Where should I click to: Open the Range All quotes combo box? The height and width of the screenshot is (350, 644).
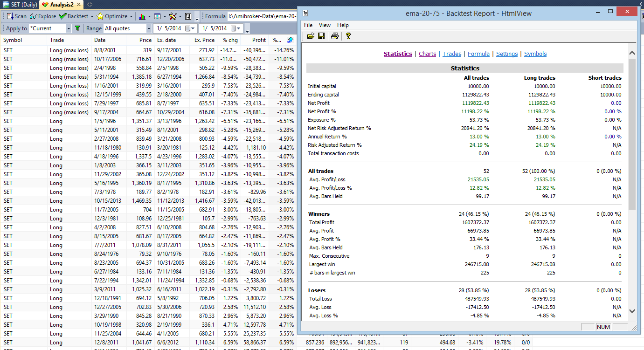(x=128, y=28)
